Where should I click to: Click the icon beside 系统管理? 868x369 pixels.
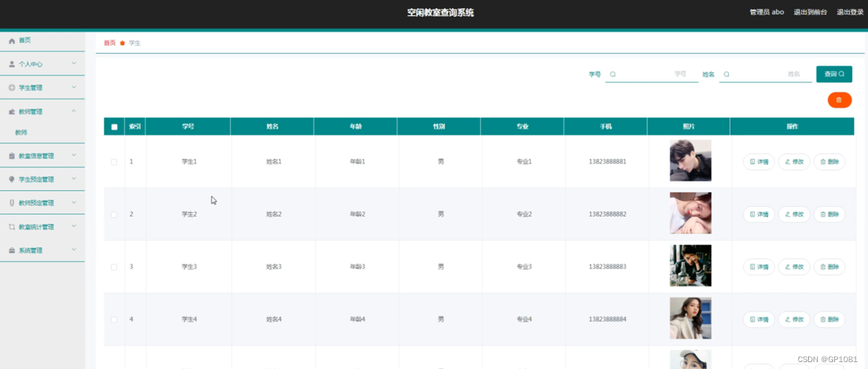12,250
